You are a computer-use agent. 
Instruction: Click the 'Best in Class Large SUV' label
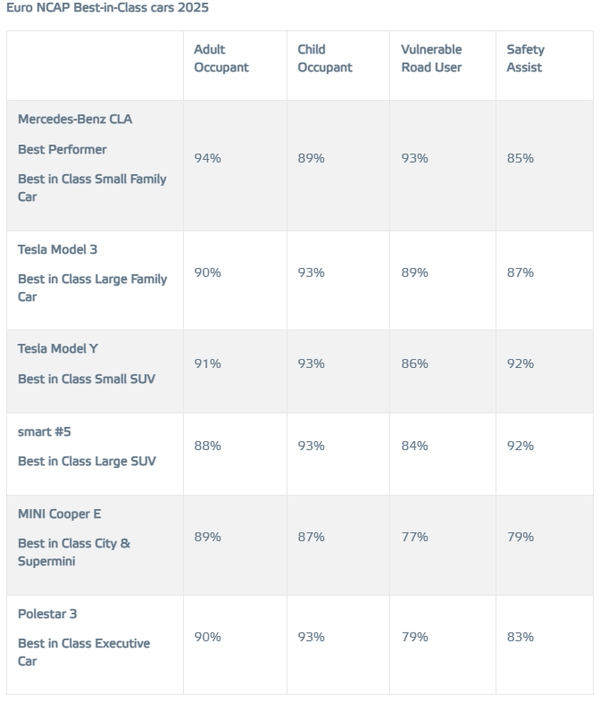pos(87,461)
